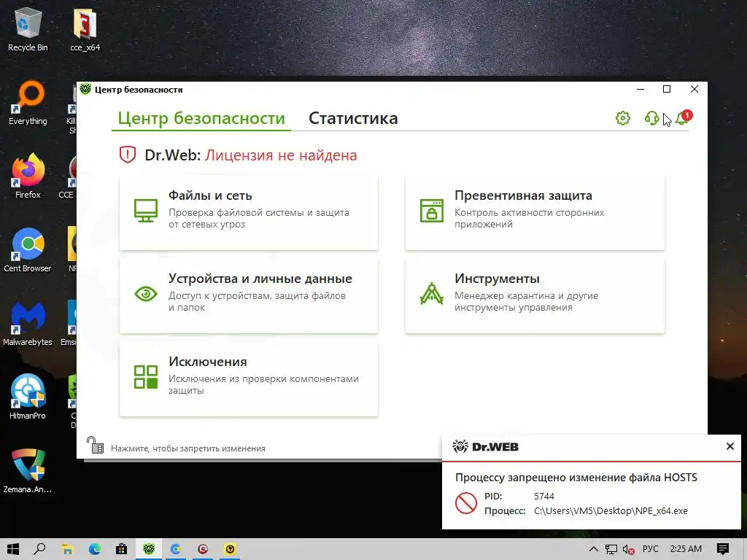Image resolution: width=747 pixels, height=560 pixels.
Task: Click Dr.Web spider icon in taskbar
Action: tap(149, 549)
